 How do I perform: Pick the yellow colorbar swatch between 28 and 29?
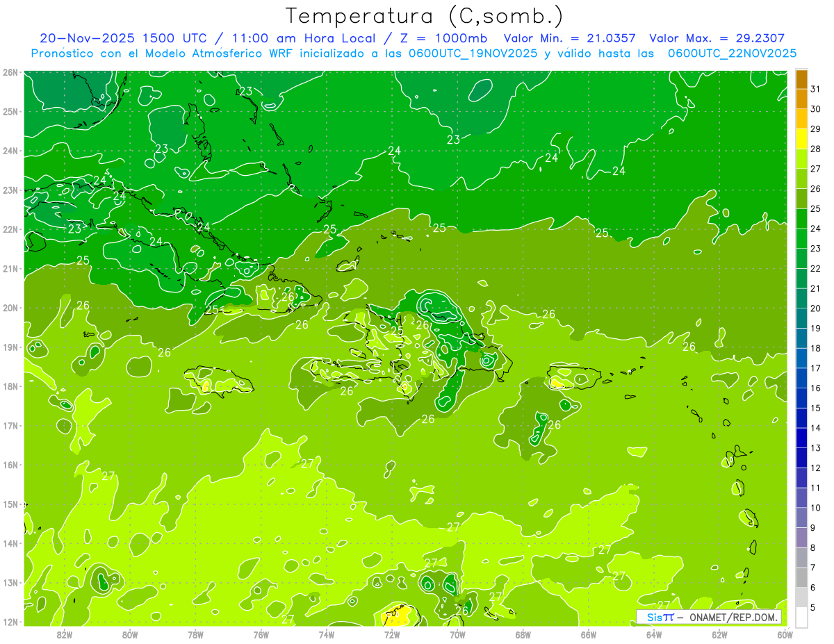801,140
